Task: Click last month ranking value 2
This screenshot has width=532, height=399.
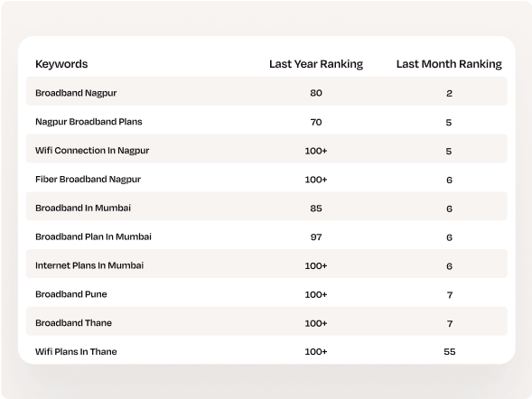Action: pos(449,93)
